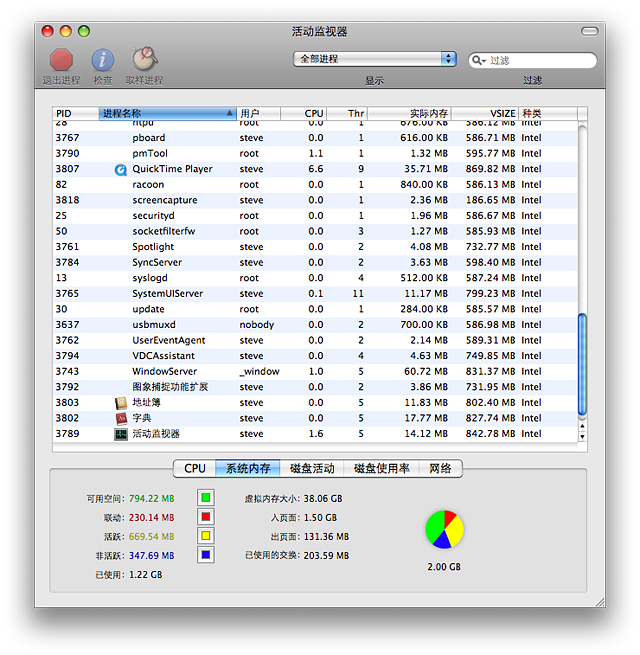Click the scrollbar up arrow
This screenshot has height=655, width=640.
(582, 426)
